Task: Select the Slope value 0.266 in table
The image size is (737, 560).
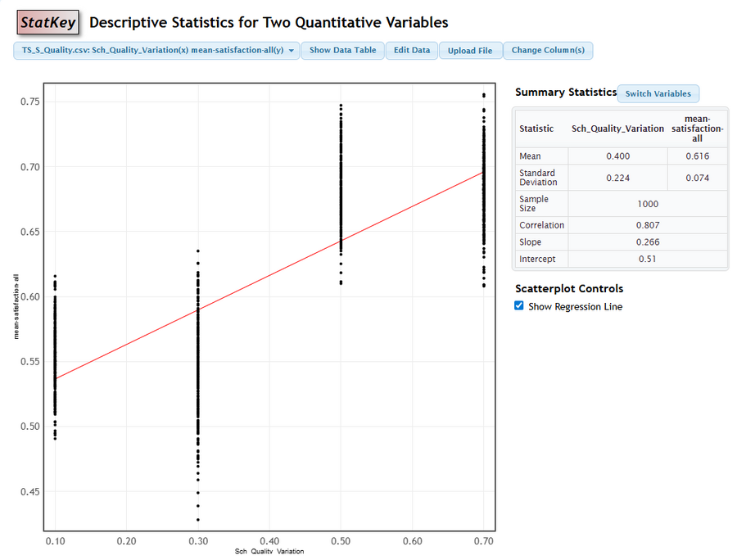Action: click(x=646, y=242)
